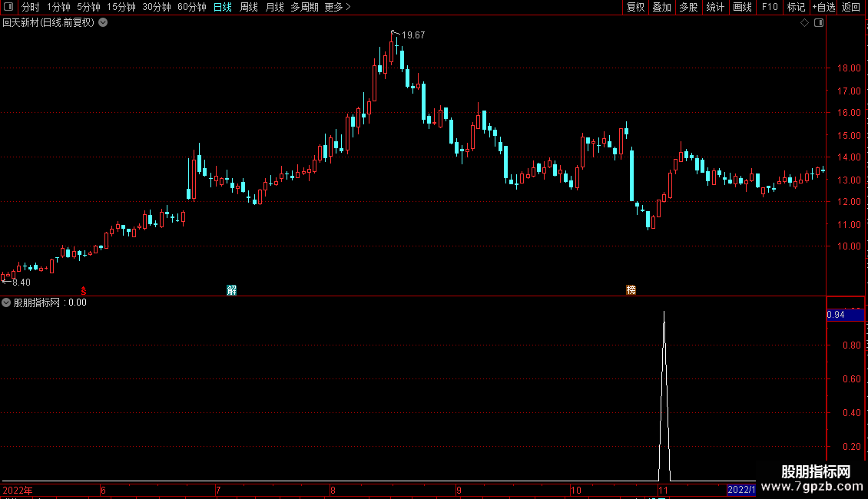This screenshot has height=499, width=868.
Task: Expand the 股朋指标网 indicator dropdown
Action: coord(6,302)
